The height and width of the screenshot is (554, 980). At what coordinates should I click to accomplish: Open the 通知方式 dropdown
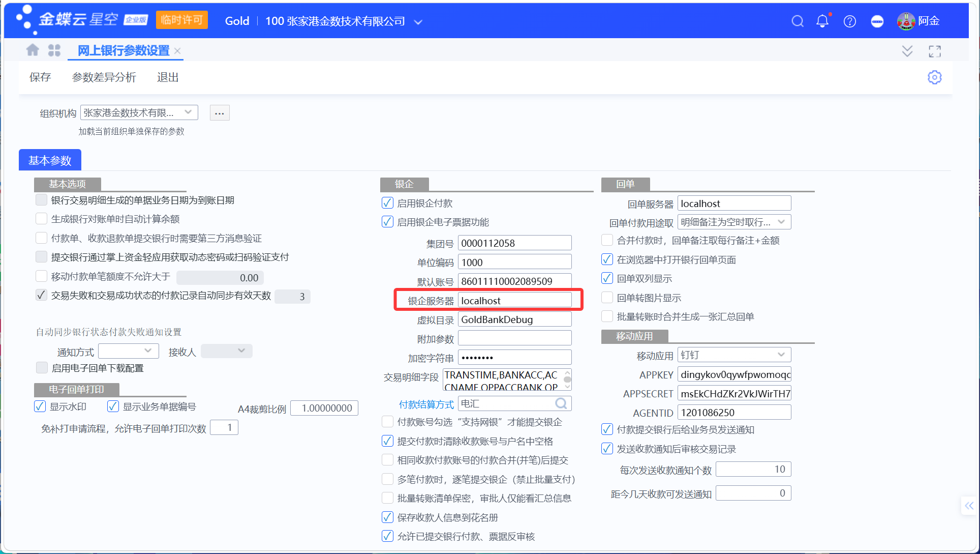tap(129, 351)
